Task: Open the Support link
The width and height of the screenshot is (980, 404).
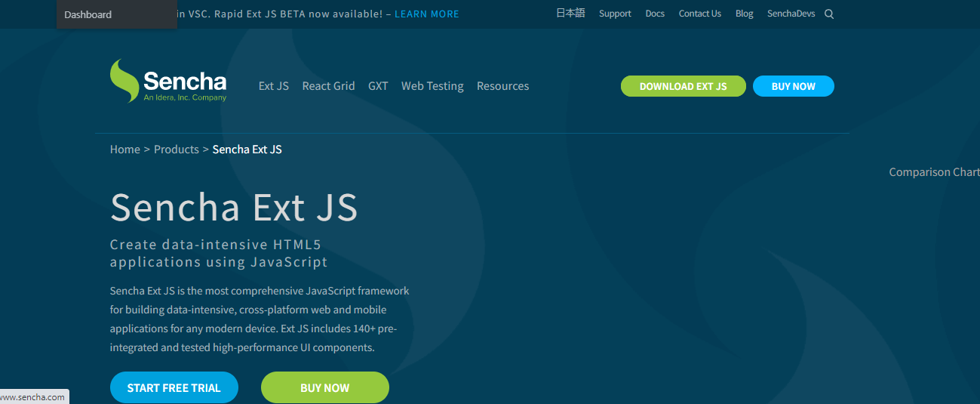Action: pyautogui.click(x=615, y=14)
